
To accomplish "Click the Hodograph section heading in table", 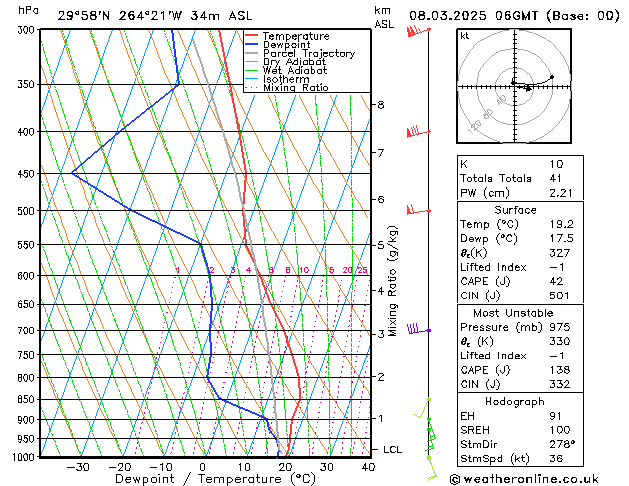I will [x=515, y=402].
